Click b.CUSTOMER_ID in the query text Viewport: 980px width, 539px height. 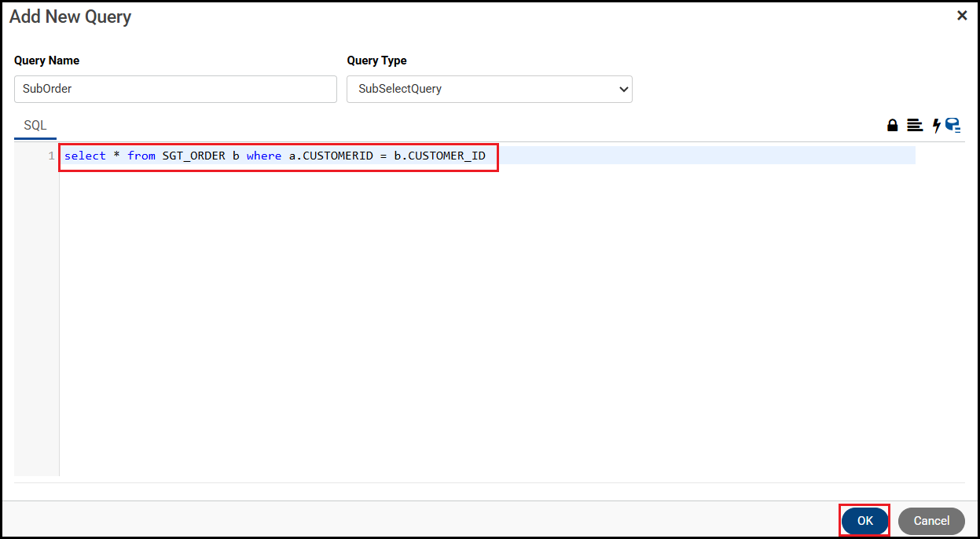point(439,156)
